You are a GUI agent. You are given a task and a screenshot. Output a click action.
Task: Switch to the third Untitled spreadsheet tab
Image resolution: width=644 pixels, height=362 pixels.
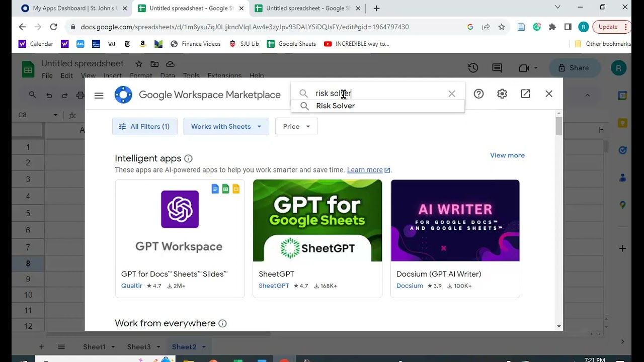tap(308, 8)
